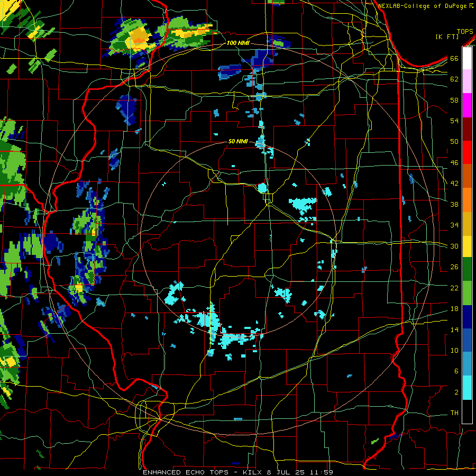476x476 pixels.
Task: Select the bright red legend swatch
Action: (467, 152)
